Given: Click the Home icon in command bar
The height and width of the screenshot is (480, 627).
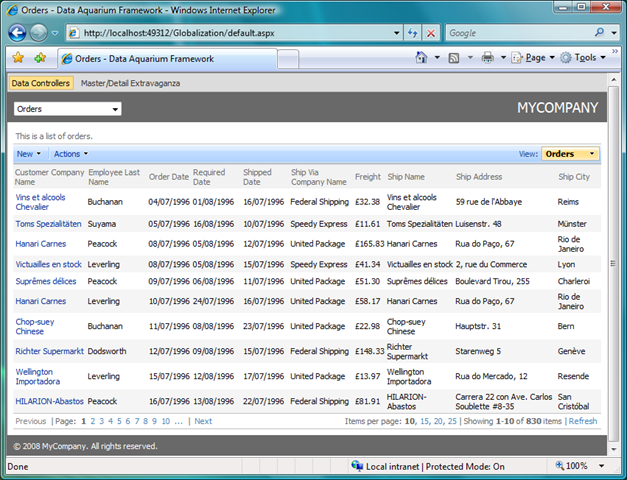Looking at the screenshot, I should (421, 58).
